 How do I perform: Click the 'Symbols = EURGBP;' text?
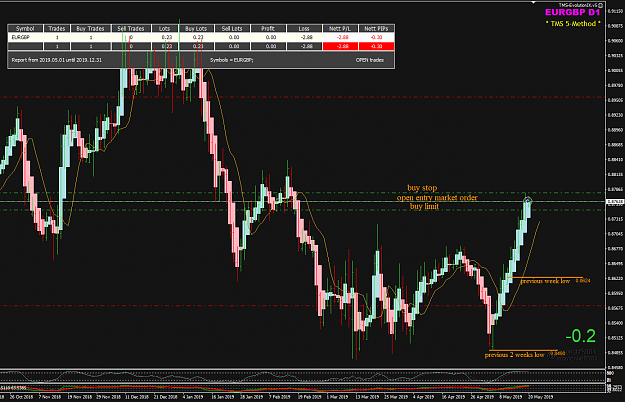(232, 60)
